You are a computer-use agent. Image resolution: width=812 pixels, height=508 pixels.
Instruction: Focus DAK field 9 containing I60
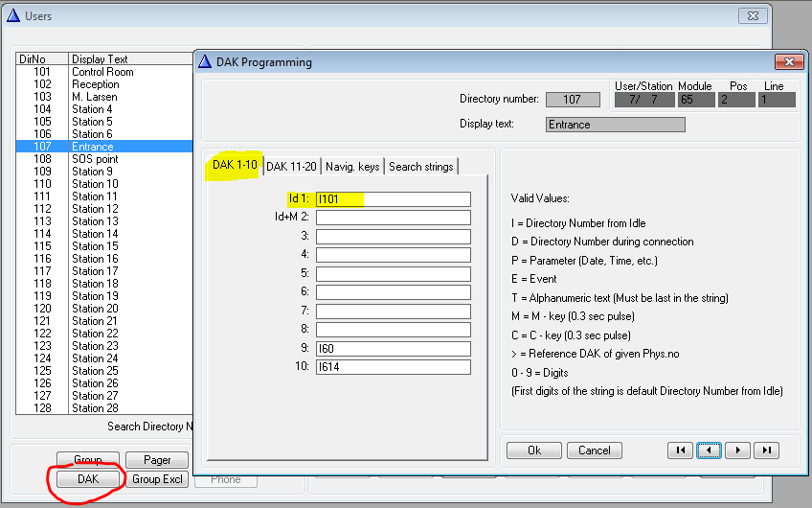(x=393, y=349)
